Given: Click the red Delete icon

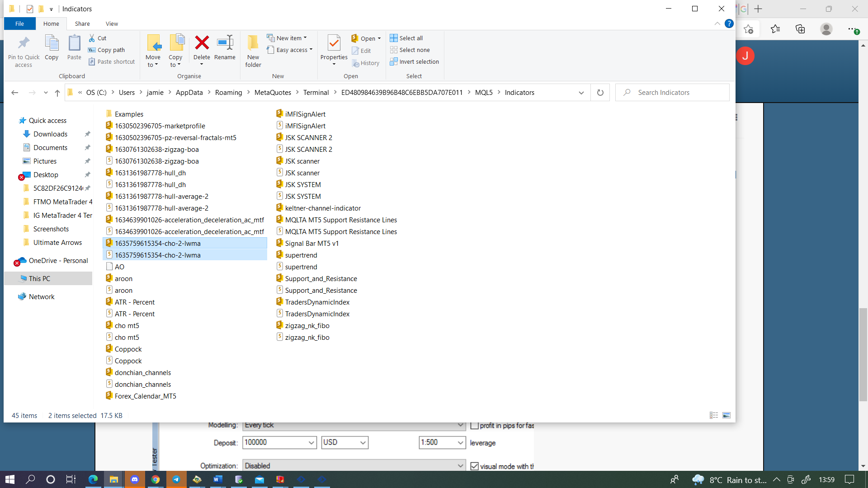Looking at the screenshot, I should click(x=202, y=43).
